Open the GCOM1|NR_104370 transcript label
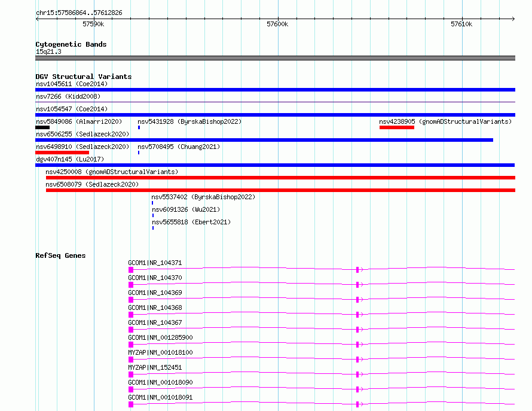The height and width of the screenshot is (411, 532). pyautogui.click(x=155, y=278)
